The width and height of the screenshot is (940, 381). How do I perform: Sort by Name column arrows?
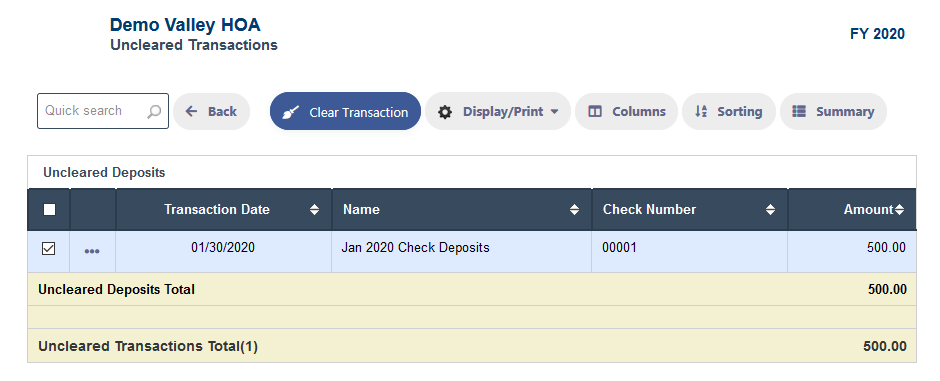click(x=574, y=210)
